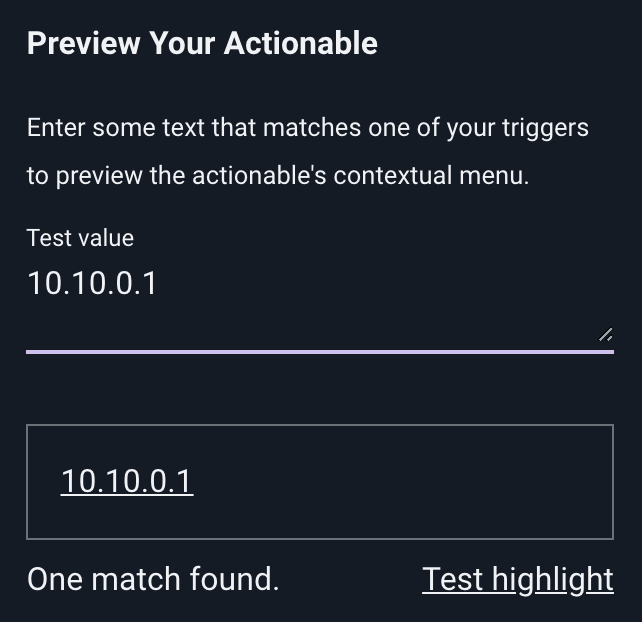Click the purple underline of the Test value field
Image resolution: width=642 pixels, height=622 pixels.
pyautogui.click(x=320, y=352)
